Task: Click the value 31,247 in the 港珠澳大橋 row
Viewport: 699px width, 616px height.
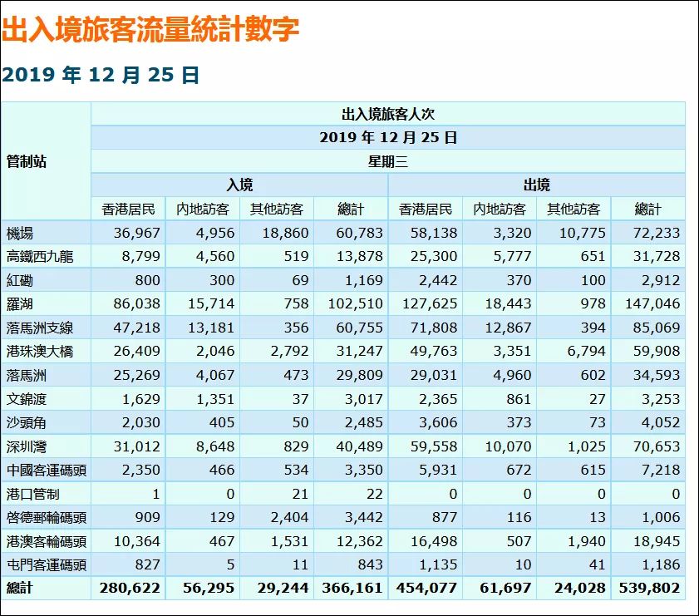Action: tap(359, 352)
